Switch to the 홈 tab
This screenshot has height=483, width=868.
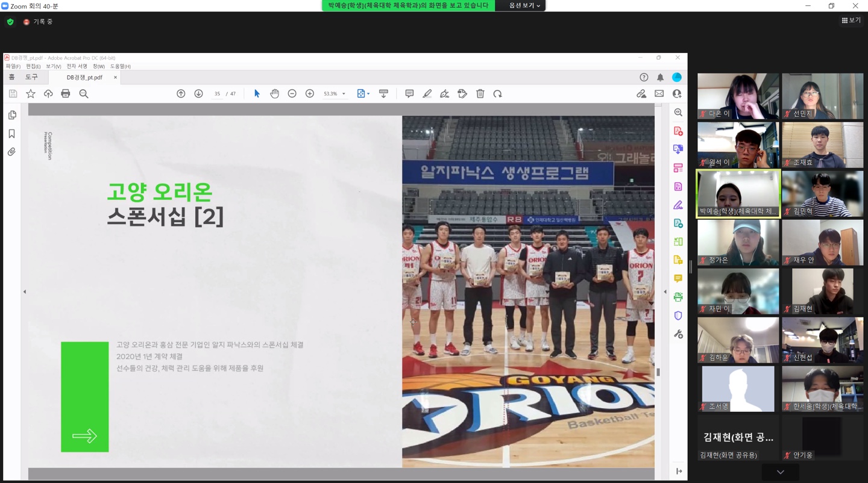[11, 77]
